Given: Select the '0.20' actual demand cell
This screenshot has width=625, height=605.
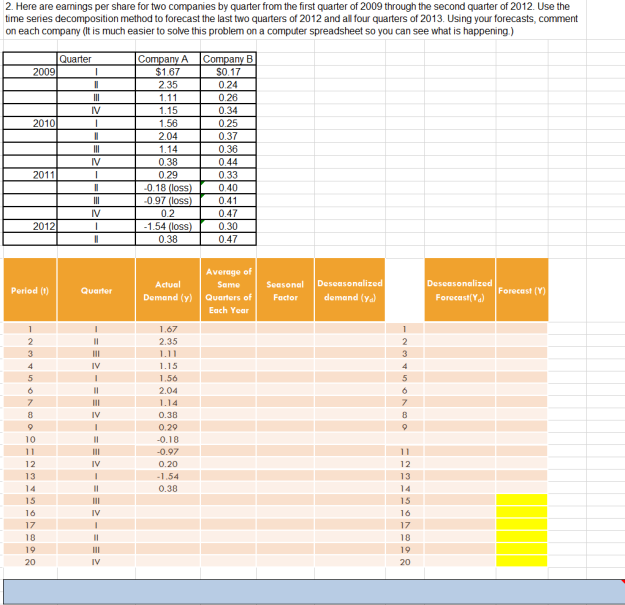Looking at the screenshot, I should tap(168, 464).
